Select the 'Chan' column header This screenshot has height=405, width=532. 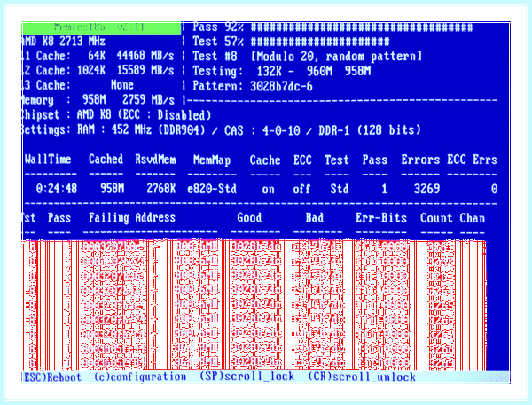[473, 218]
